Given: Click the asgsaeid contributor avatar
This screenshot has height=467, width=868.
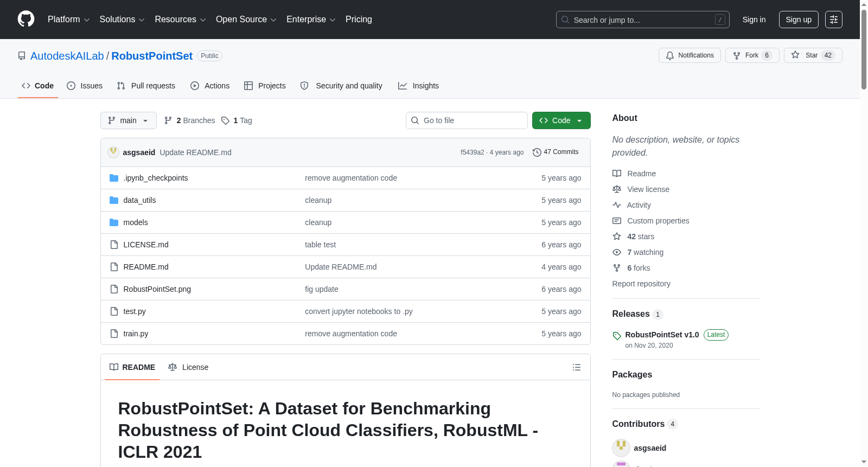Looking at the screenshot, I should (621, 448).
